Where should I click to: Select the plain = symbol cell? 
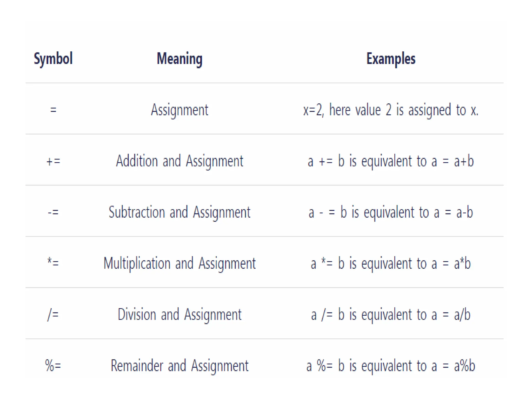(x=53, y=110)
